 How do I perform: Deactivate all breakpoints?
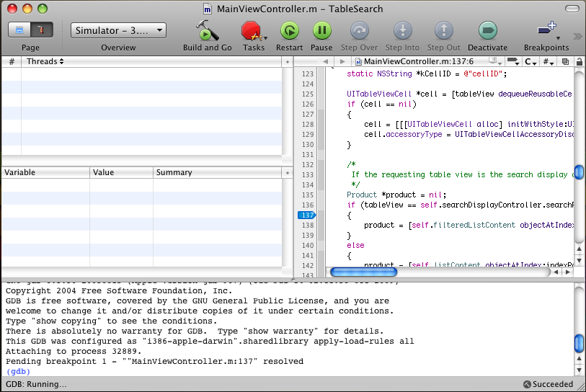coord(488,31)
